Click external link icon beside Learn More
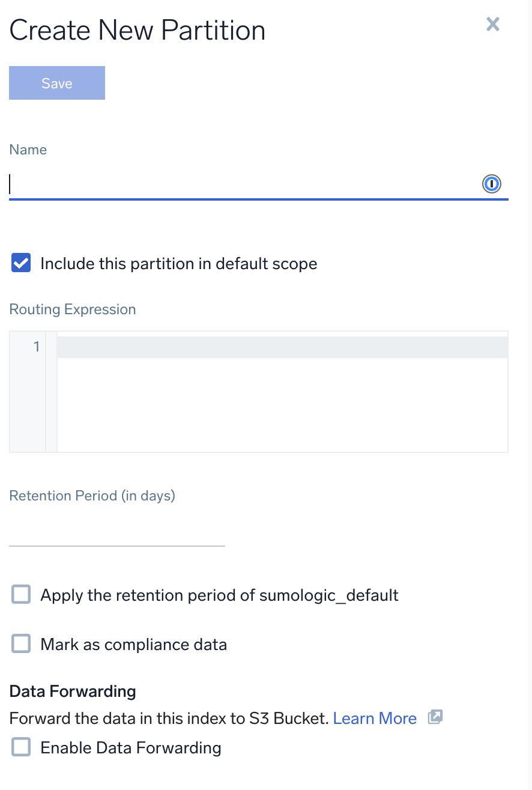The image size is (532, 790). 435,717
